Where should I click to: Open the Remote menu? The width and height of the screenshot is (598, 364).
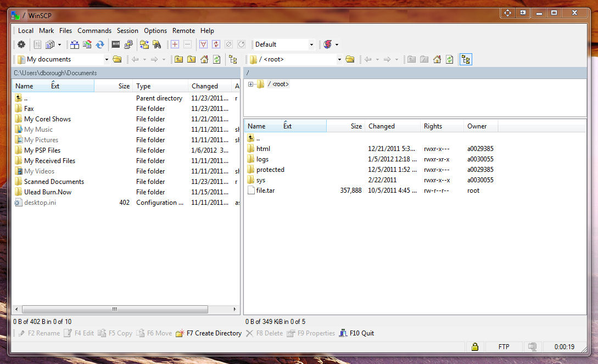click(x=183, y=31)
